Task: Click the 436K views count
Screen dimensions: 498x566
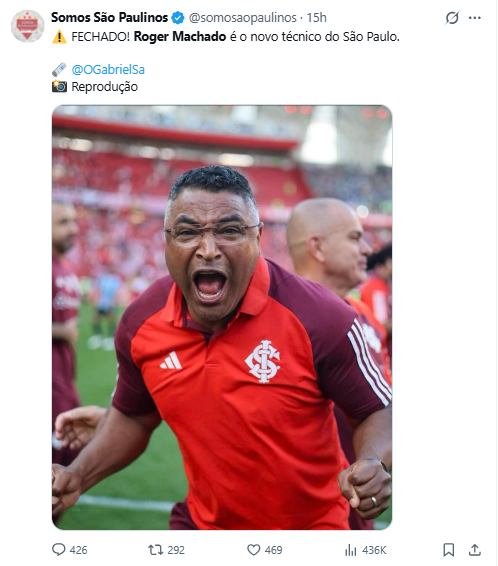Action: pyautogui.click(x=374, y=550)
